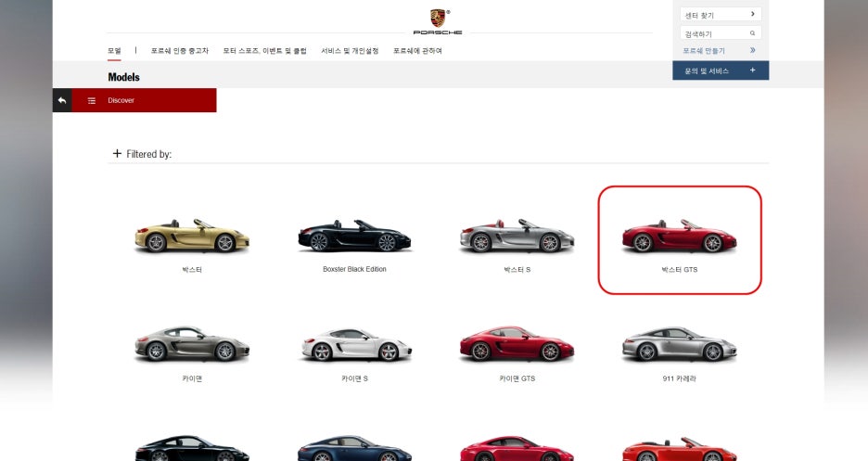Click the Filtered by: text
This screenshot has width=868, height=461.
tap(149, 154)
